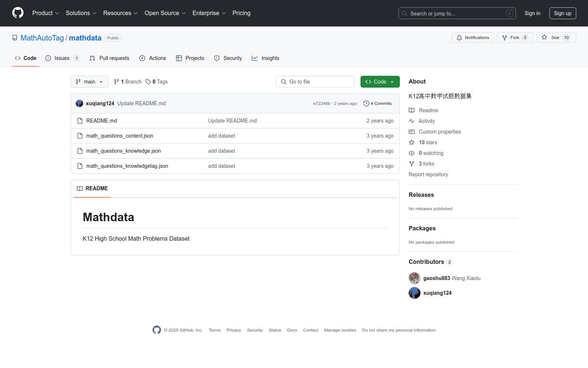Image resolution: width=588 pixels, height=368 pixels.
Task: Open math_questions_knowledgetag.json file
Action: coord(127,166)
